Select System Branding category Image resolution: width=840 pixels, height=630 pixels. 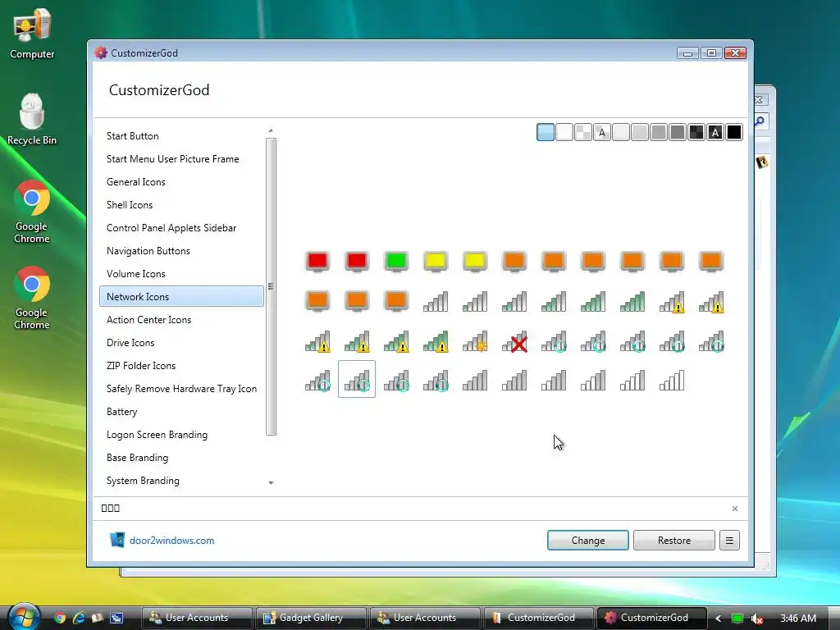pyautogui.click(x=181, y=481)
